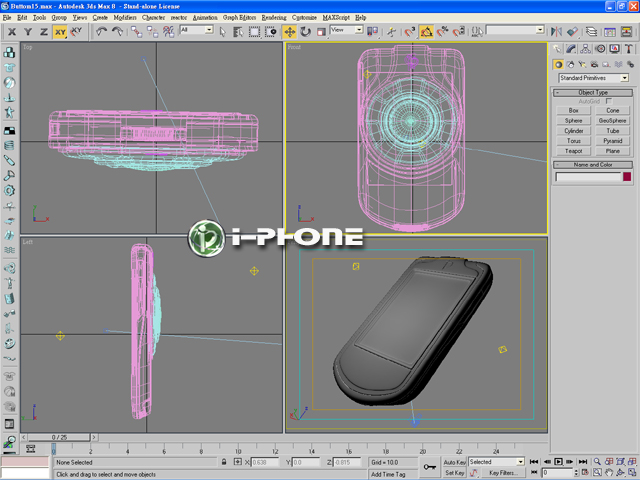Create a Teapot primitive

[x=573, y=151]
